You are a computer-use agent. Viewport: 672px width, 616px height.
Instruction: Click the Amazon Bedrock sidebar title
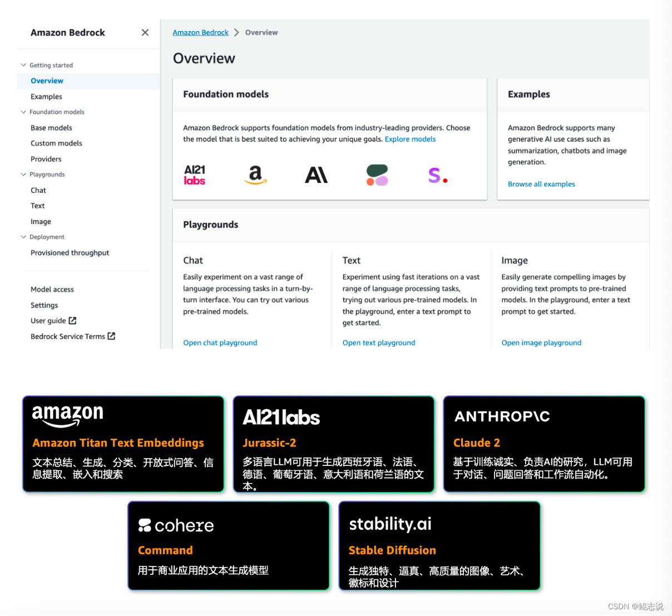tap(68, 32)
